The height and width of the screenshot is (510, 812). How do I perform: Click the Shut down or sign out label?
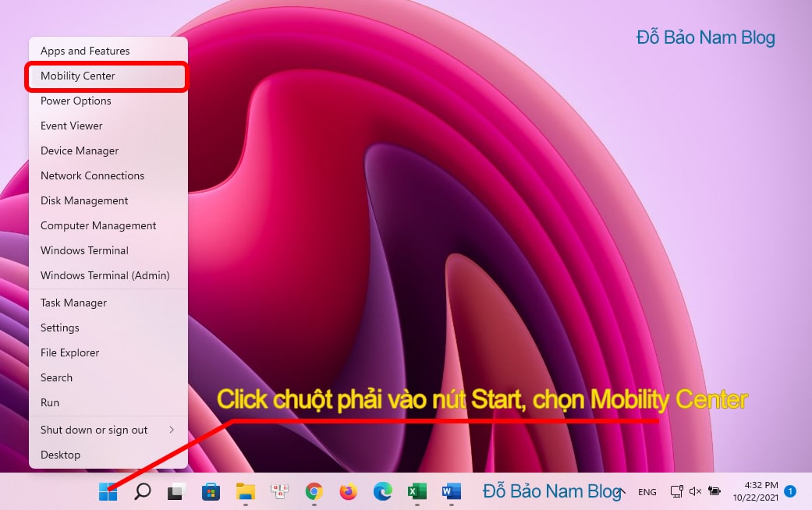tap(94, 430)
